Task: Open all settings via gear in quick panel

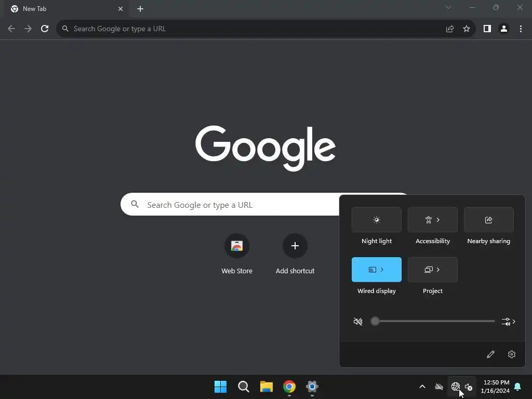Action: point(512,354)
